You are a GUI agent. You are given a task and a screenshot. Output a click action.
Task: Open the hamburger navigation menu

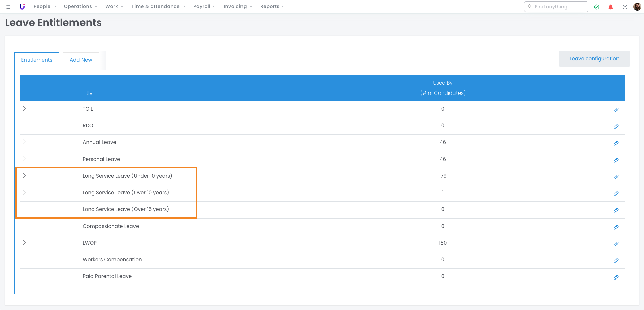[x=8, y=7]
